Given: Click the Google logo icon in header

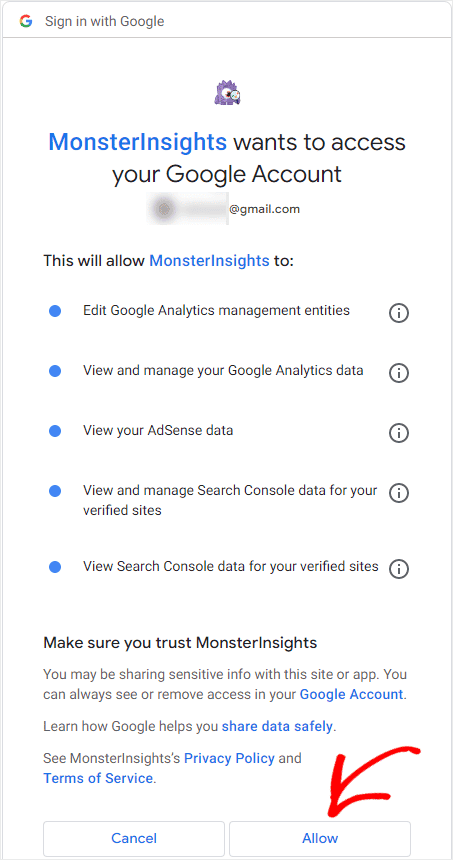Looking at the screenshot, I should 26,21.
